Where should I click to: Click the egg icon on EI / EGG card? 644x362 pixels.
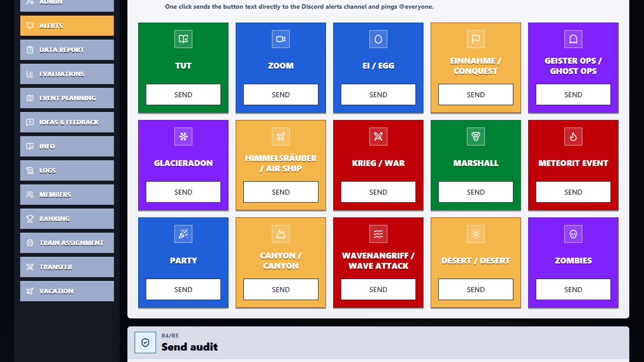tap(378, 39)
